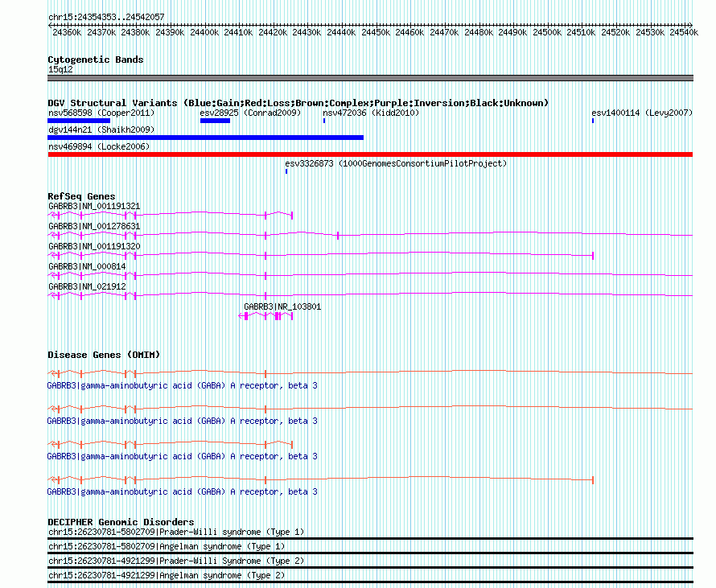Click the Disease Genes (OMIM) track title
Viewport: 716px width, 588px height.
(x=104, y=355)
